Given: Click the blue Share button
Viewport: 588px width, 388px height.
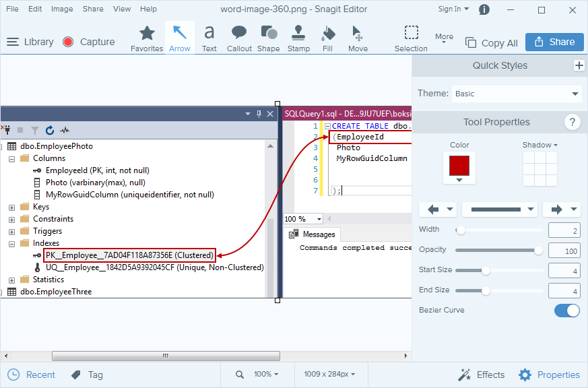Looking at the screenshot, I should (x=554, y=42).
